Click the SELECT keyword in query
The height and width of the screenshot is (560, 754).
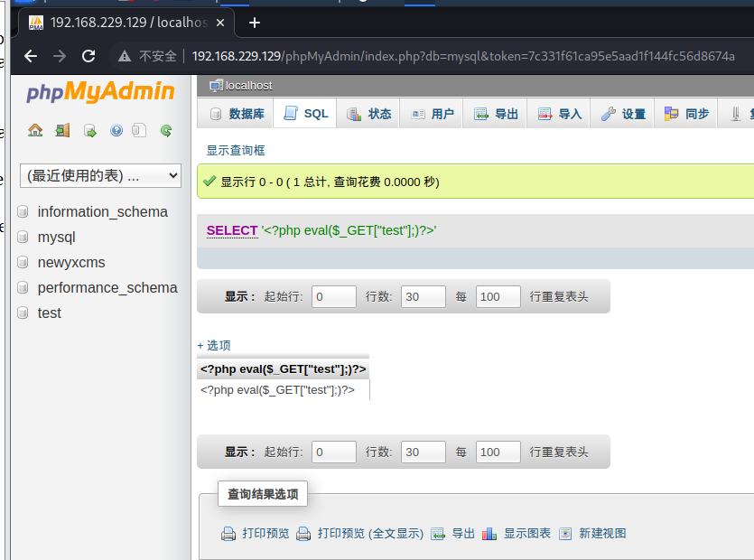232,230
